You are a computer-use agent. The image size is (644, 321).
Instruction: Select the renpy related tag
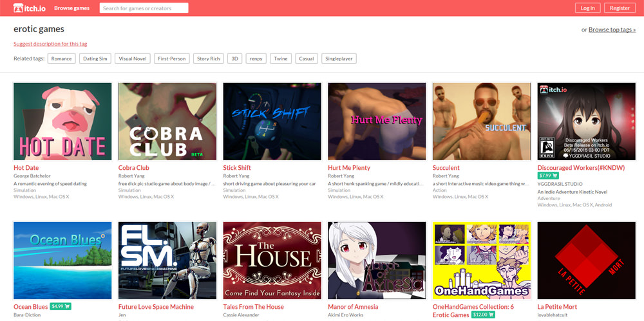[256, 59]
